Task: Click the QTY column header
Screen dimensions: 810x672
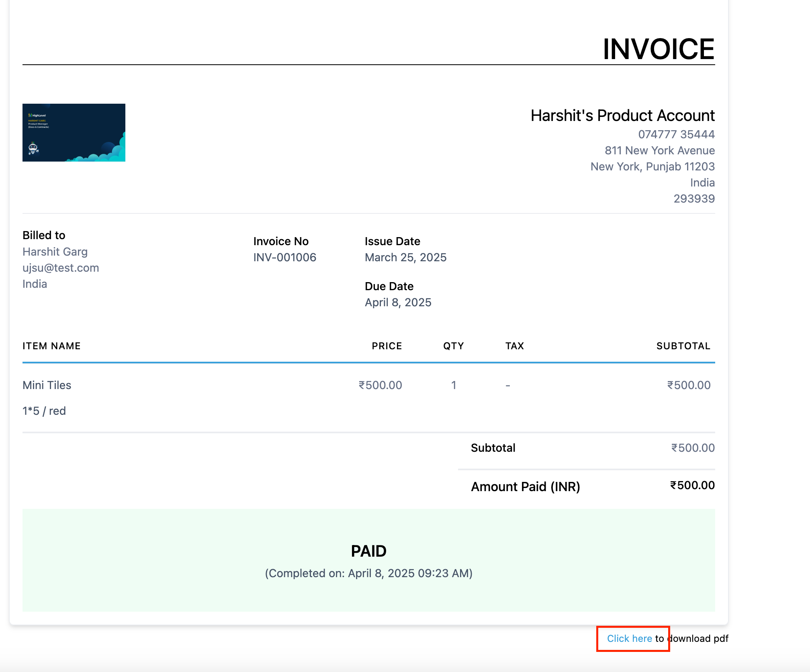Action: (453, 346)
